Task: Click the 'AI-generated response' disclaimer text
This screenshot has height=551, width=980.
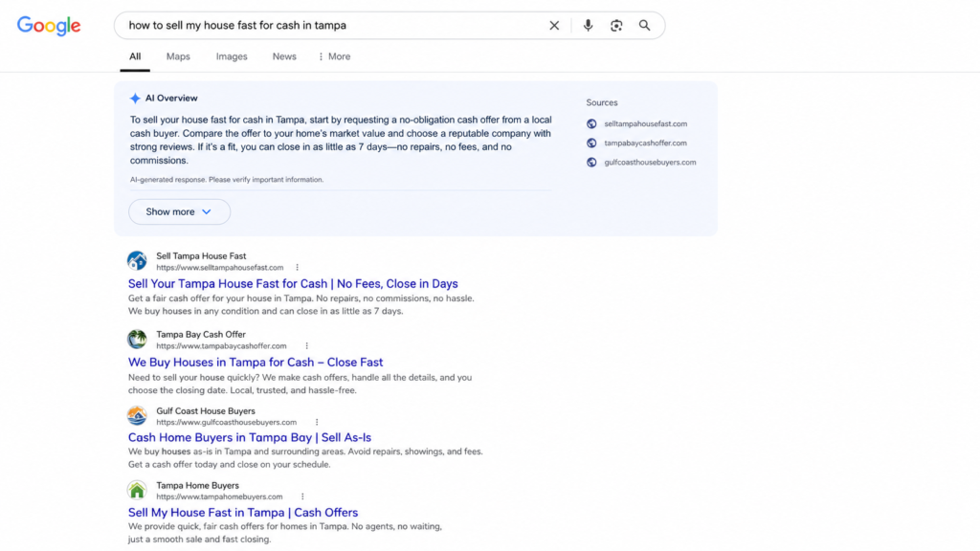Action: pos(227,180)
